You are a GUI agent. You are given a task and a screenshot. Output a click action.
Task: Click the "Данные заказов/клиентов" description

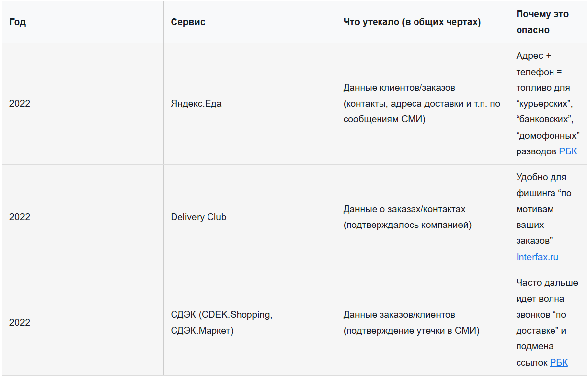pos(399,314)
